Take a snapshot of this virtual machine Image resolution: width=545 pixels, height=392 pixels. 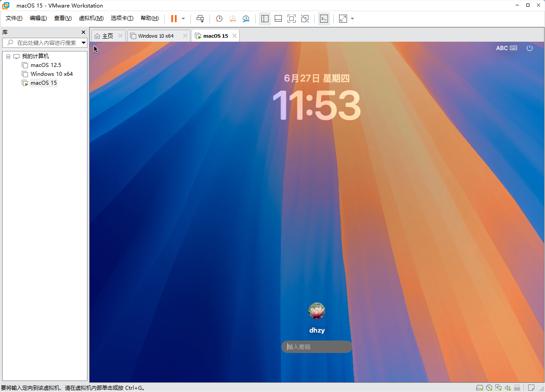[x=219, y=19]
